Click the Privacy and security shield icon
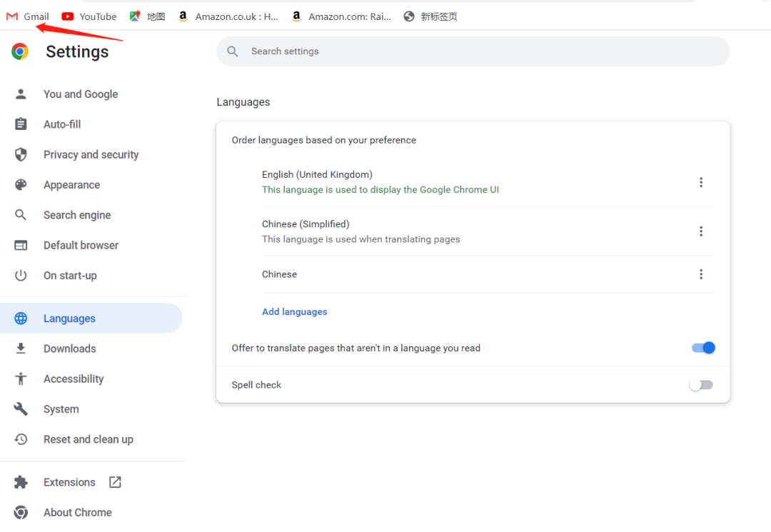 tap(21, 154)
